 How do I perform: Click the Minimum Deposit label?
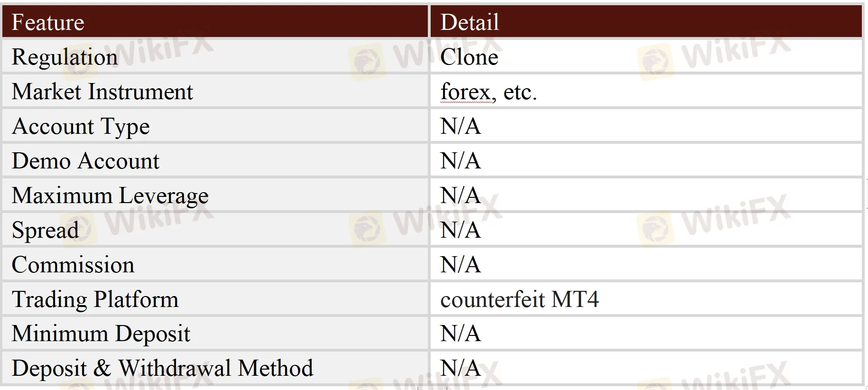(101, 334)
